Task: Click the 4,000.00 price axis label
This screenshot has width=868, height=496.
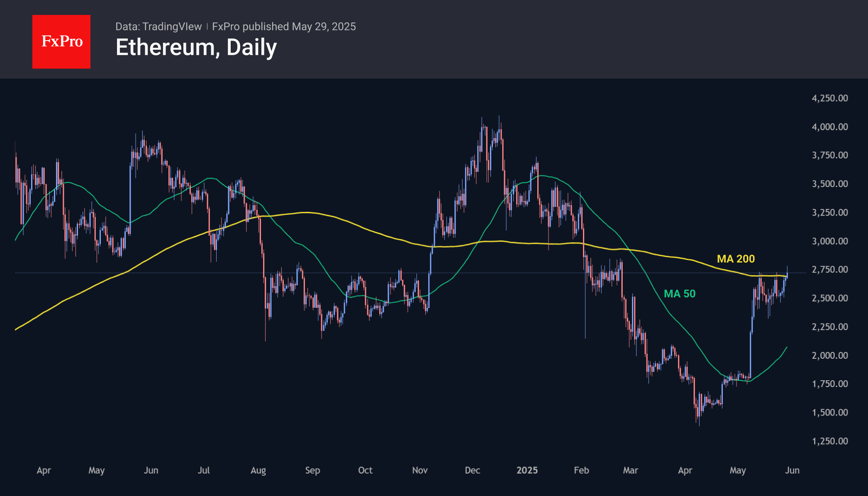Action: coord(829,127)
